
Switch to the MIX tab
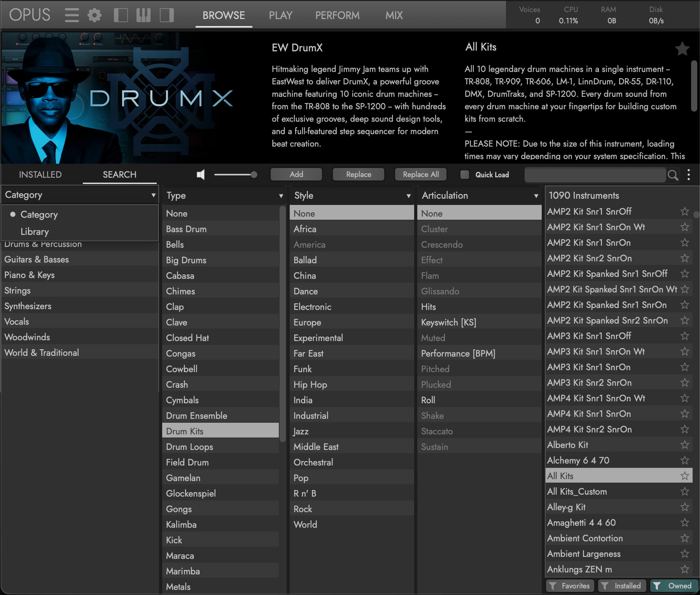[394, 15]
